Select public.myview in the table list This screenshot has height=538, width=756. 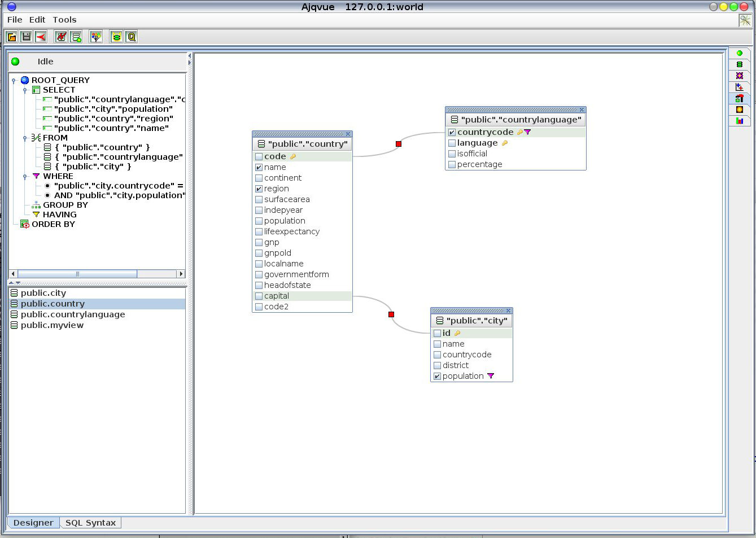click(52, 325)
